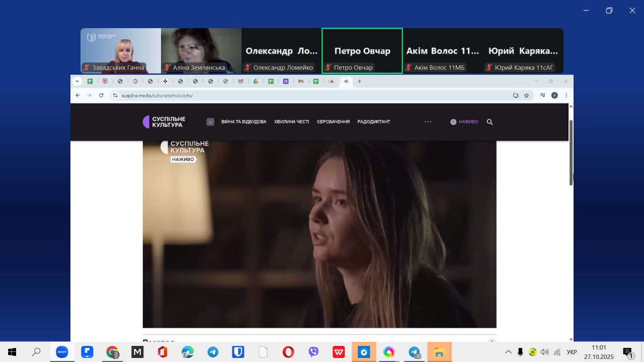The image size is (644, 362).
Task: Expand Chrome's tab search chevron
Action: [77, 81]
